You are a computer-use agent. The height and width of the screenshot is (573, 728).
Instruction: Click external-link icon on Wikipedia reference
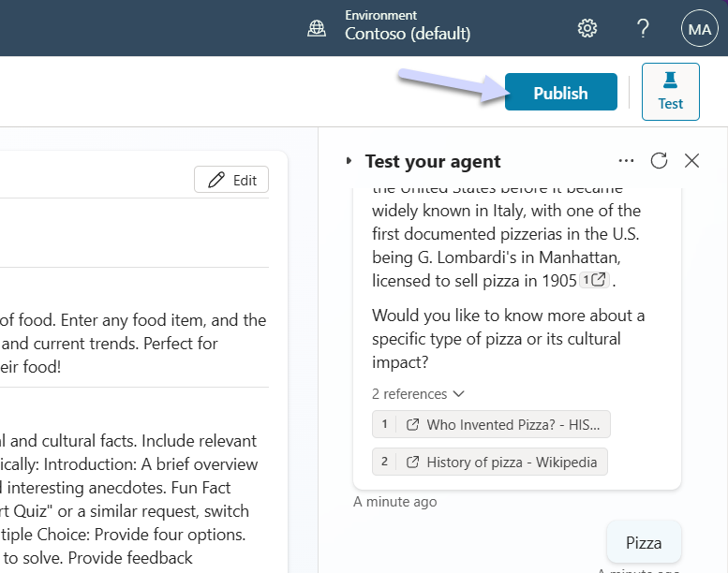click(x=413, y=463)
